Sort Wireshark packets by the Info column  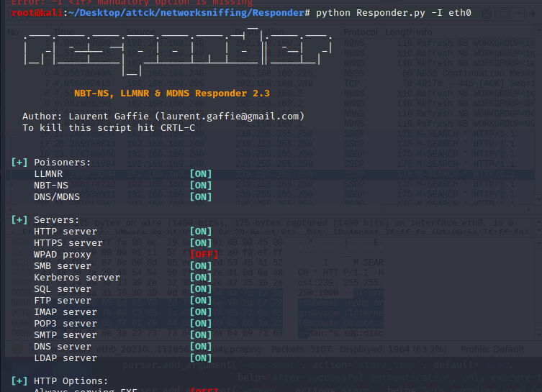click(x=424, y=32)
